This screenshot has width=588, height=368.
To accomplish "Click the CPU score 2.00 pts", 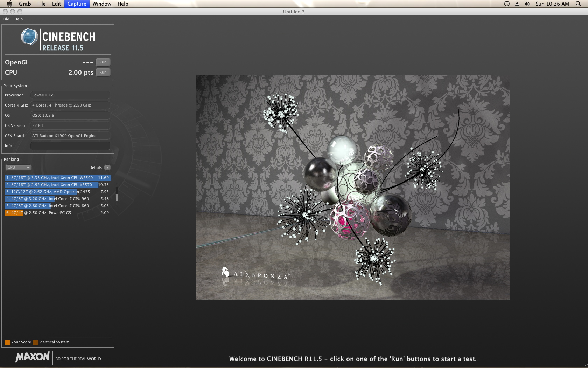I will [x=81, y=73].
